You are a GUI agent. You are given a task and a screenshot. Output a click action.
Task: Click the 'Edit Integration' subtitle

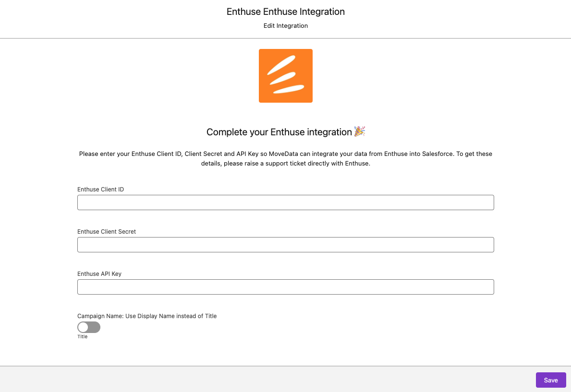click(286, 26)
